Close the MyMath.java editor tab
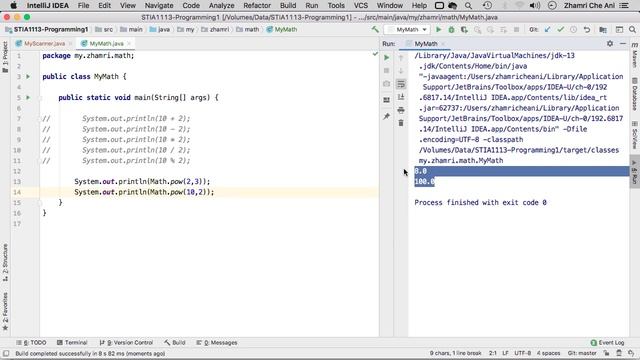 point(129,43)
